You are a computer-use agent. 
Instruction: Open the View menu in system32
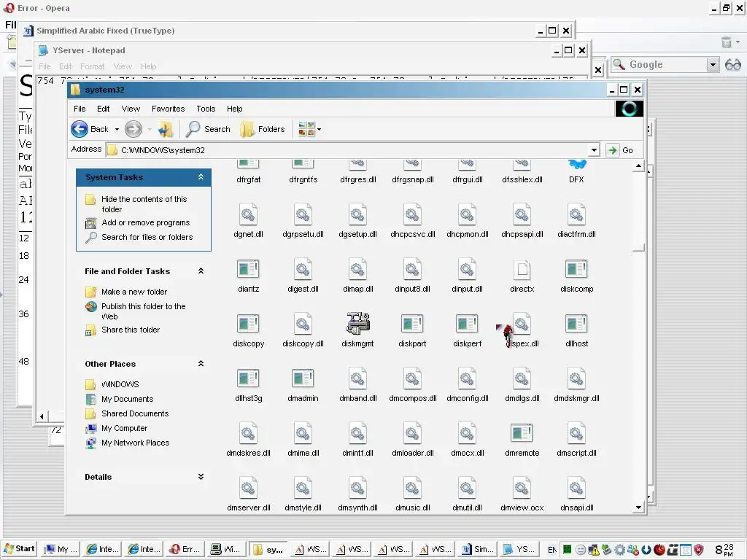131,109
